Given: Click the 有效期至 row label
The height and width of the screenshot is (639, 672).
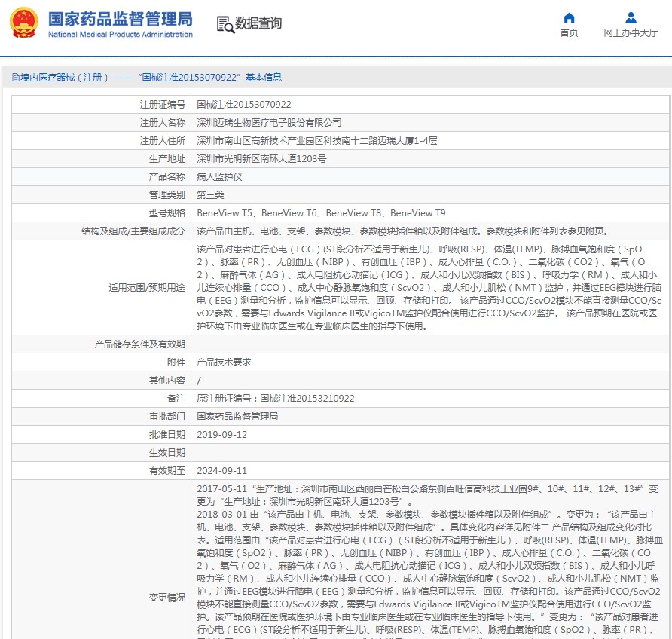Looking at the screenshot, I should click(x=167, y=470).
